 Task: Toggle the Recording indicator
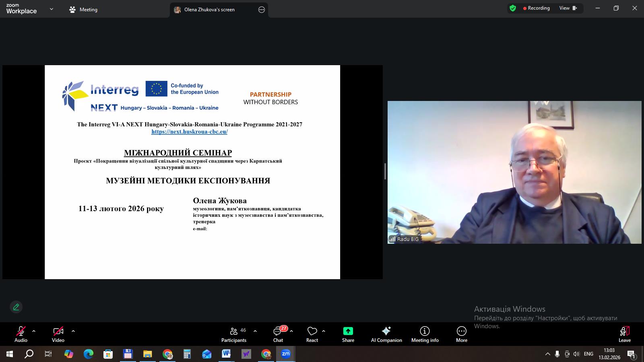535,8
